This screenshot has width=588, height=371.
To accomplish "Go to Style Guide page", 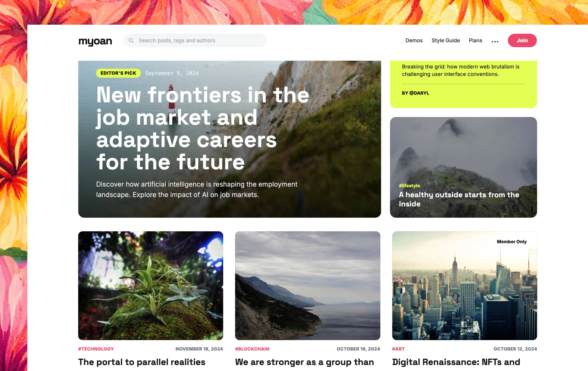I will point(446,41).
